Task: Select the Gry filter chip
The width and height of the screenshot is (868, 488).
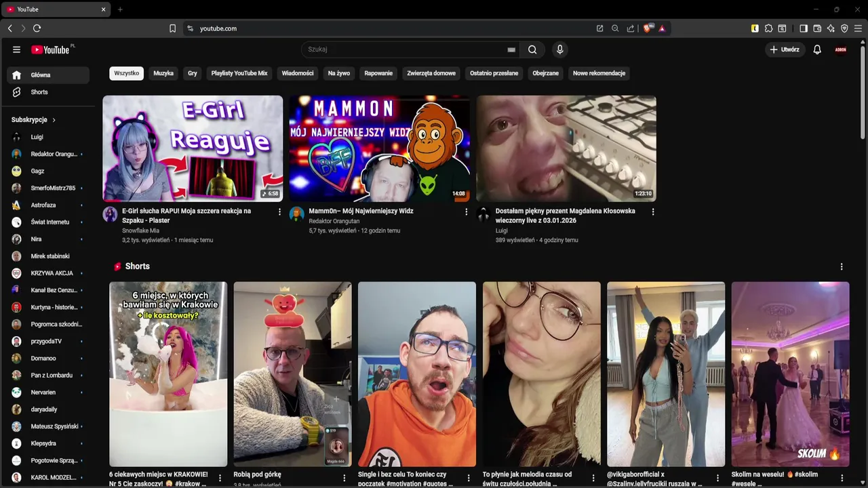Action: click(193, 73)
